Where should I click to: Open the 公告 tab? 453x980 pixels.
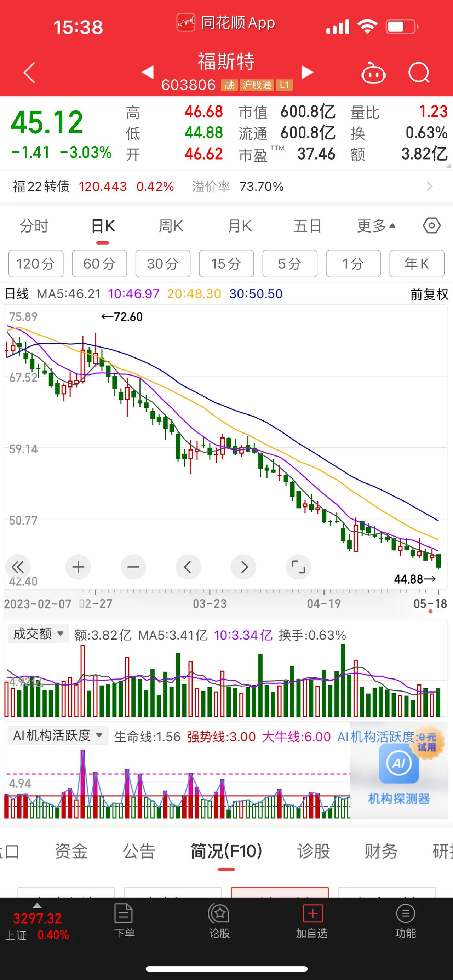(x=139, y=851)
